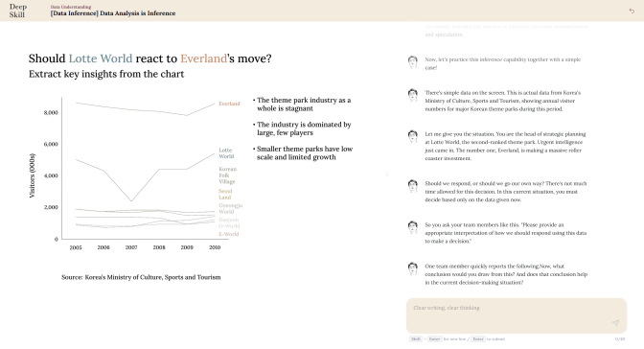This screenshot has height=349, width=644.
Task: Click avatar beside 'One team member quickly reports'
Action: (x=413, y=268)
